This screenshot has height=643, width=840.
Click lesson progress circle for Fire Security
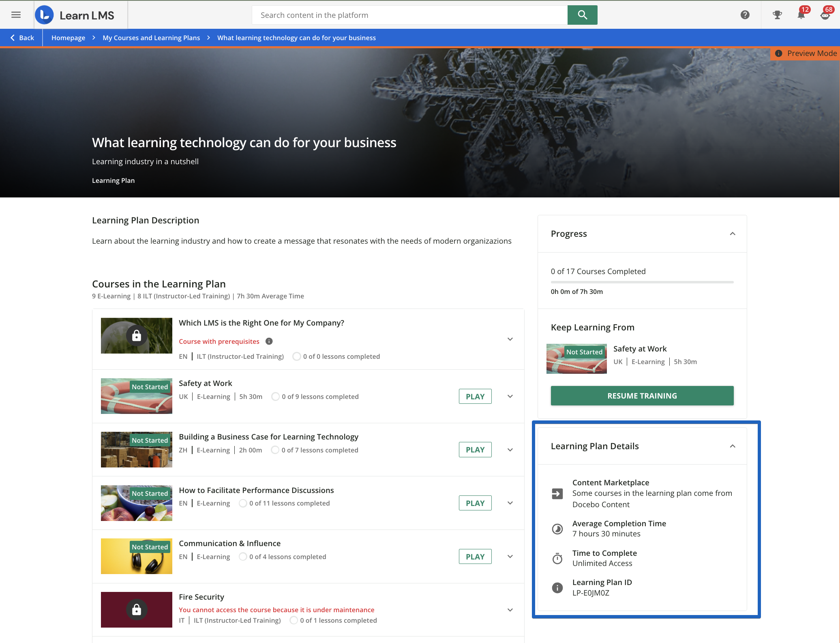(294, 620)
